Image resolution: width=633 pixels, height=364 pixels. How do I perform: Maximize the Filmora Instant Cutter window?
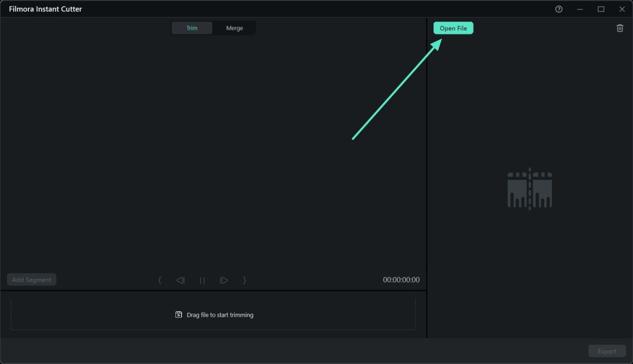(601, 9)
